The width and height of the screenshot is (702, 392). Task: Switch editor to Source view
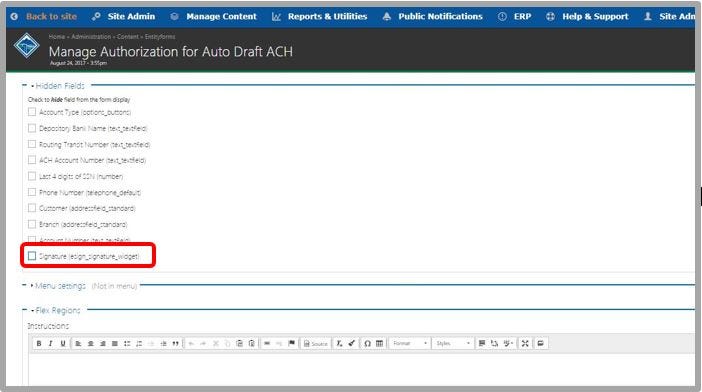316,343
